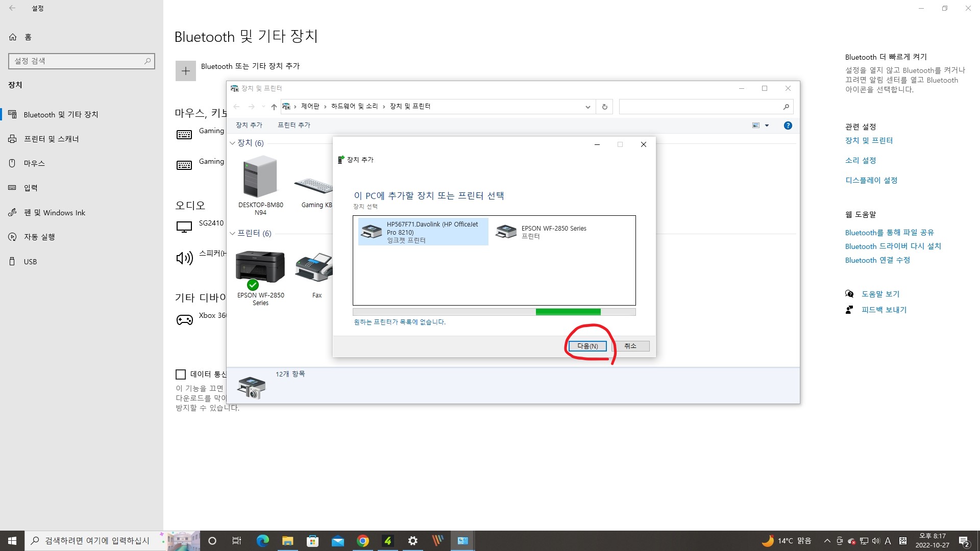
Task: Click the green search progress bar
Action: click(568, 312)
